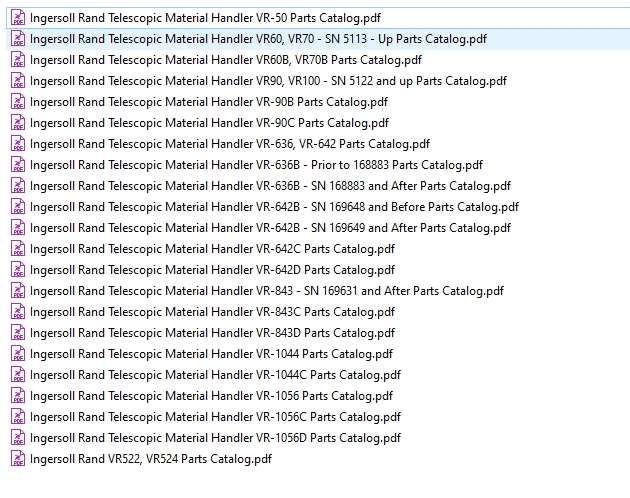The height and width of the screenshot is (498, 630).
Task: Select file name Ingersoll Rand VR522, VR524 Parts Catalog.pdf
Action: (x=151, y=459)
